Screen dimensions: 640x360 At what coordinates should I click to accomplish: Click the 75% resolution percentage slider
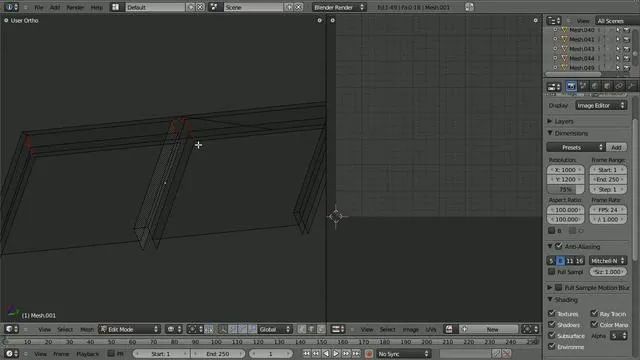pos(566,189)
